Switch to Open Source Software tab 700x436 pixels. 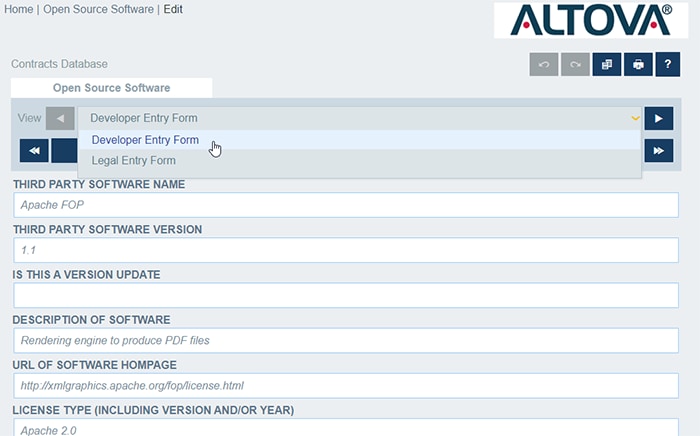112,88
